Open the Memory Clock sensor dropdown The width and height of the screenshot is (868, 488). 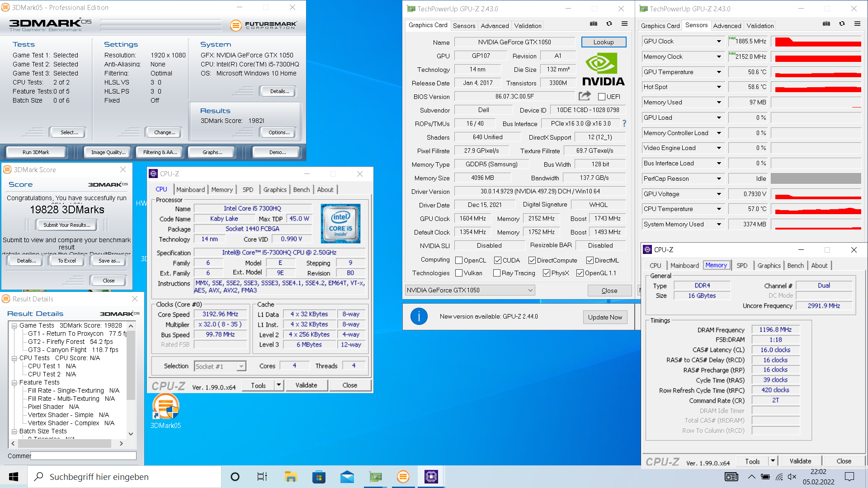click(719, 56)
